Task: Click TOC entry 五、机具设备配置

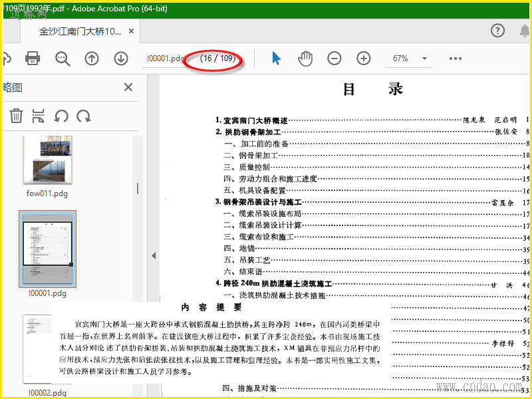Action: pyautogui.click(x=255, y=190)
